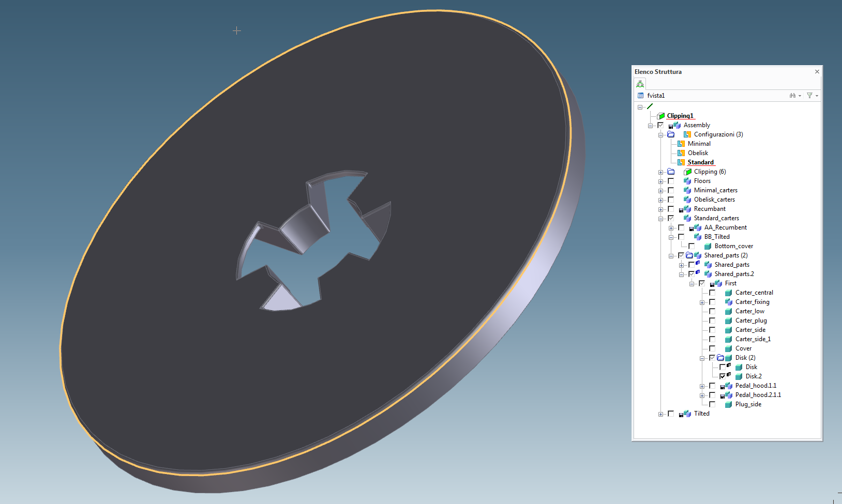Collapse the Disk (2) folder node
This screenshot has width=842, height=504.
(x=702, y=358)
